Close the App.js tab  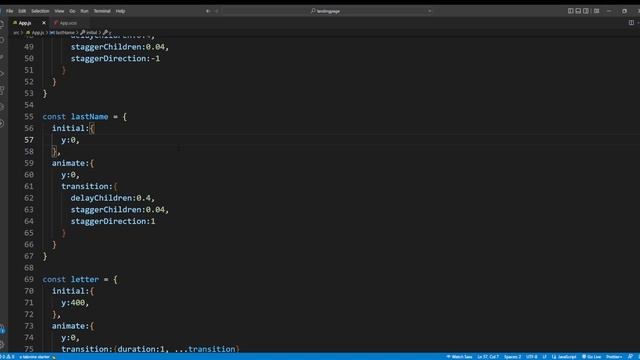[x=44, y=23]
